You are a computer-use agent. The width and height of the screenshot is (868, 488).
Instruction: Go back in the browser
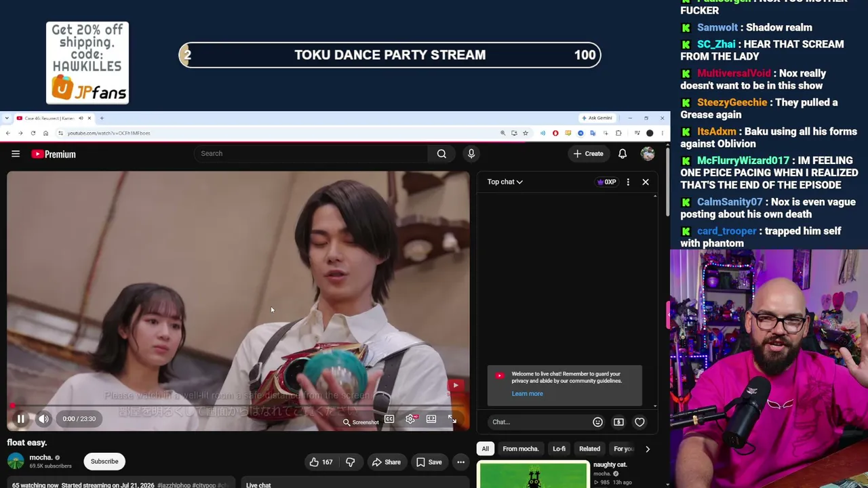(x=8, y=134)
